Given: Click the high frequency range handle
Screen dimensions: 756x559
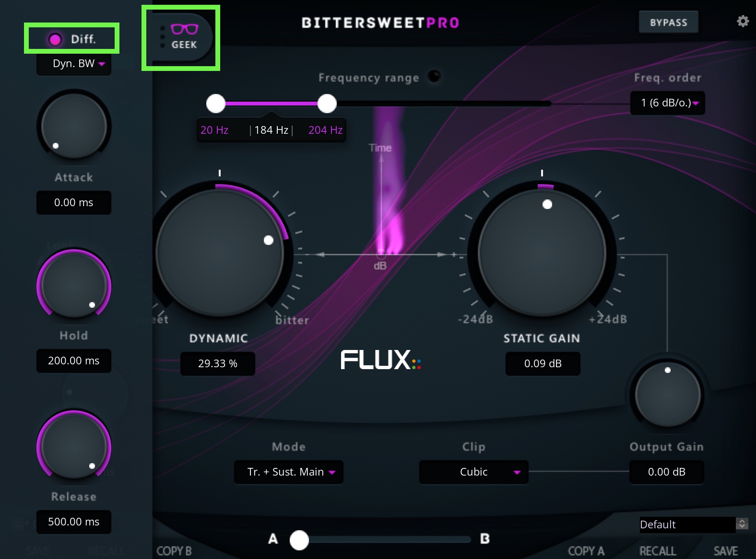Looking at the screenshot, I should [x=327, y=103].
